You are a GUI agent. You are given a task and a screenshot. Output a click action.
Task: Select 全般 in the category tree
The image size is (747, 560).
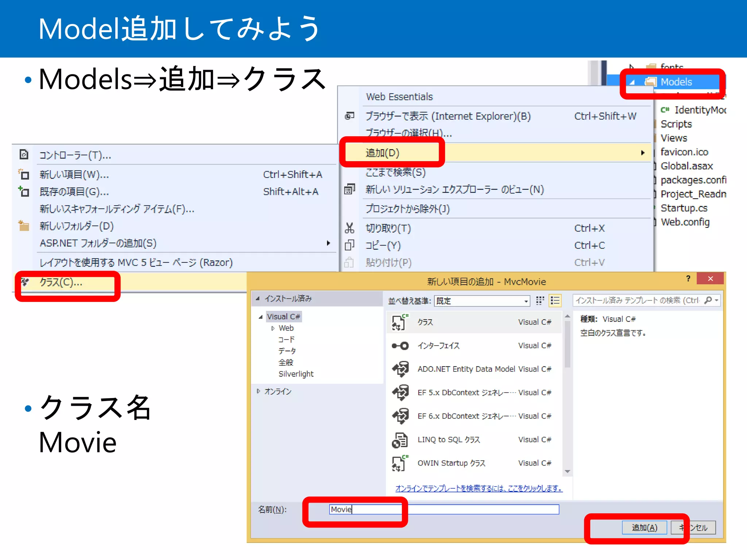point(286,362)
